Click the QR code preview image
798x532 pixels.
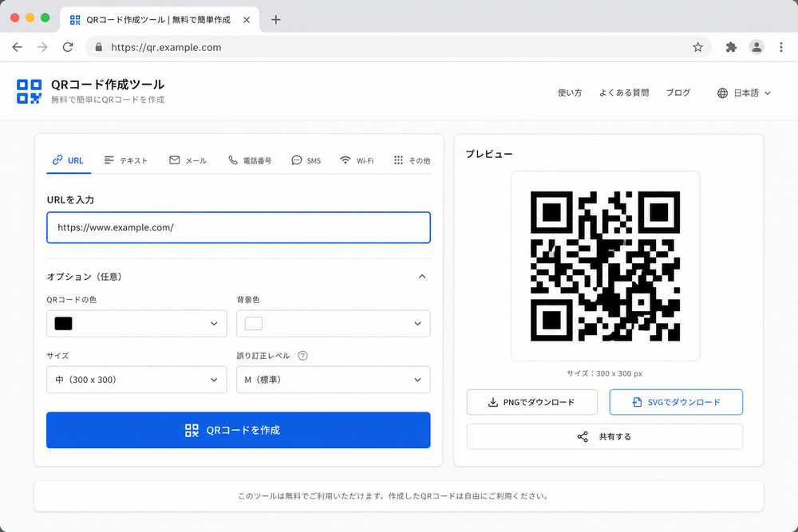click(605, 266)
